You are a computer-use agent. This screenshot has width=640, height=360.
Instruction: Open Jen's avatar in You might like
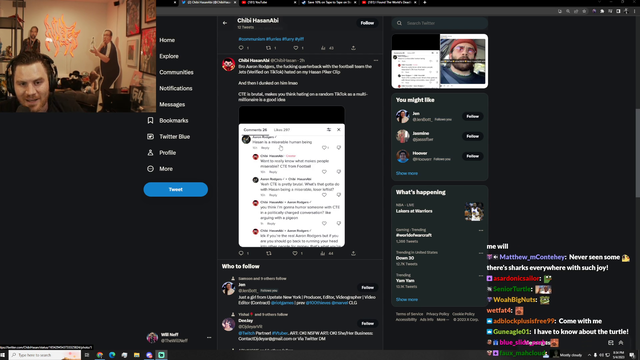point(402,116)
